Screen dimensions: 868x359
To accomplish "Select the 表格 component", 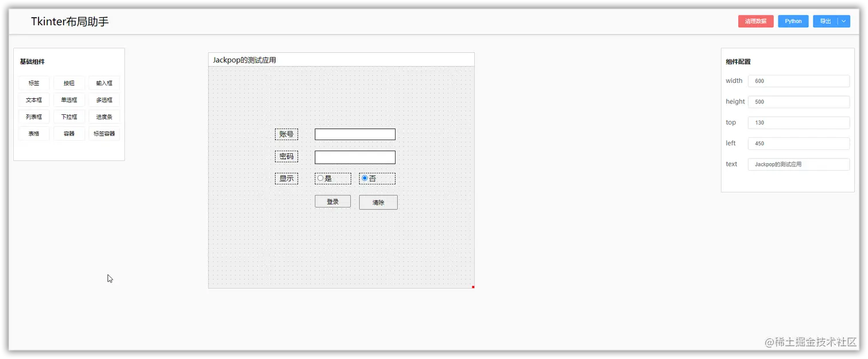I will (x=34, y=134).
